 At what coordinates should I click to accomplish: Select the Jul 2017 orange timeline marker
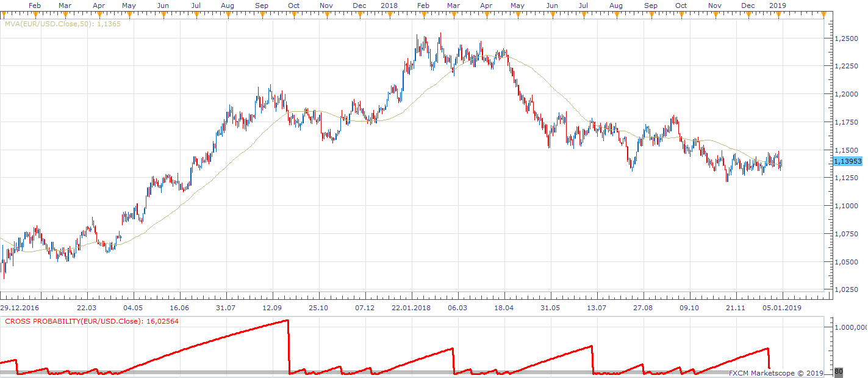pyautogui.click(x=196, y=15)
